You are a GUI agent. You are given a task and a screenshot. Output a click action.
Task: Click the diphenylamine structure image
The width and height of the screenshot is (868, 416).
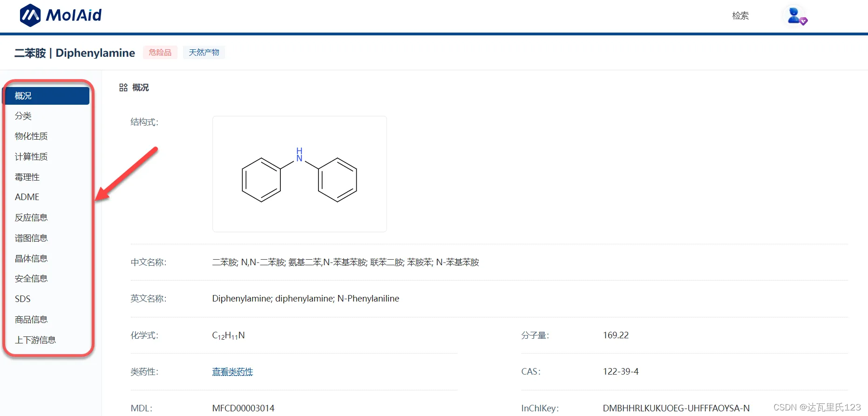pyautogui.click(x=299, y=174)
